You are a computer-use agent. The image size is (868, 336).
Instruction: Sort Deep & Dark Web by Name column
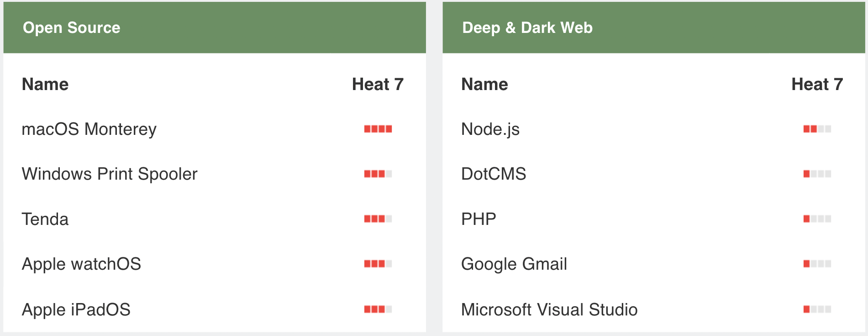(x=484, y=84)
